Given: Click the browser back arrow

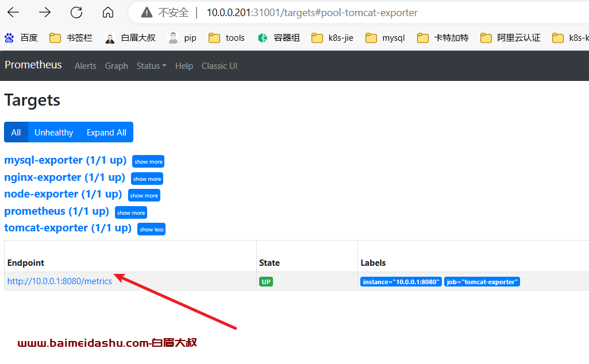Looking at the screenshot, I should coord(13,13).
